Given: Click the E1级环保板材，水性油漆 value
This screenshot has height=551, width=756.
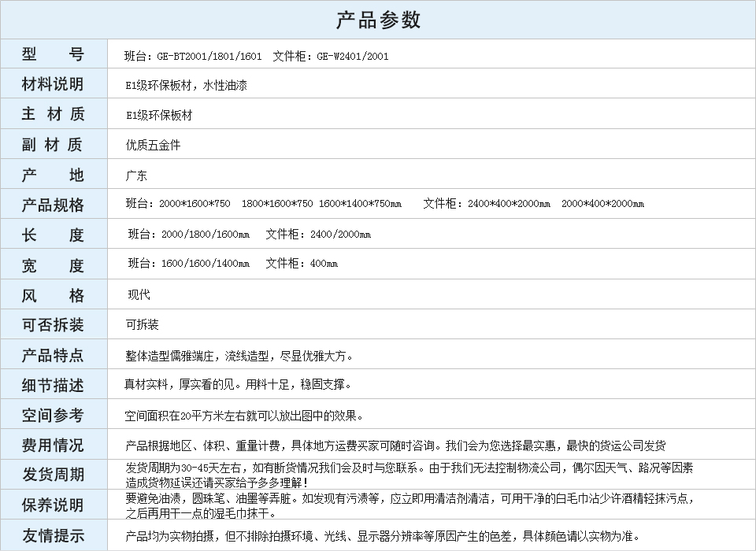Looking at the screenshot, I should coord(187,86).
